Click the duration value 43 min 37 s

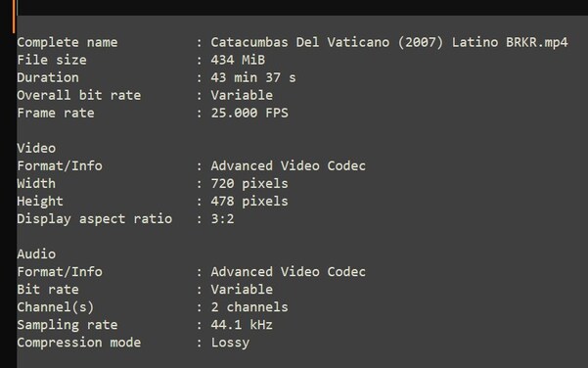[253, 77]
